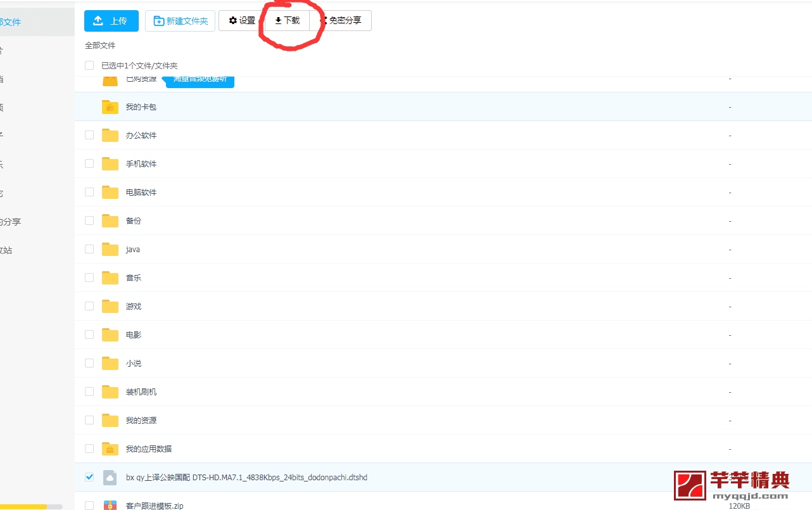
Task: Open the java folder name
Action: click(x=132, y=250)
